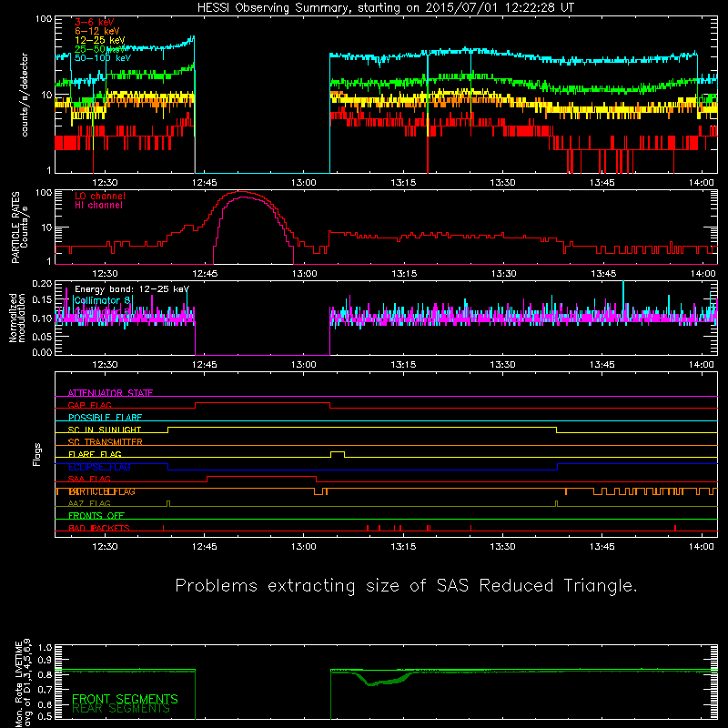This screenshot has height=728, width=728.
Task: Click the "1.0" tick on the livetime axis
Action: tap(45, 648)
